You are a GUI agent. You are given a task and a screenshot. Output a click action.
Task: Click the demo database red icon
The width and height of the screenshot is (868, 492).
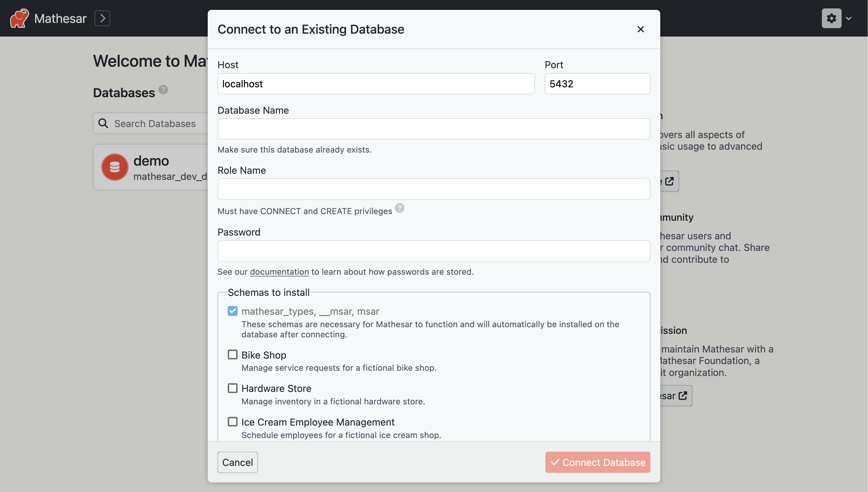click(x=115, y=167)
